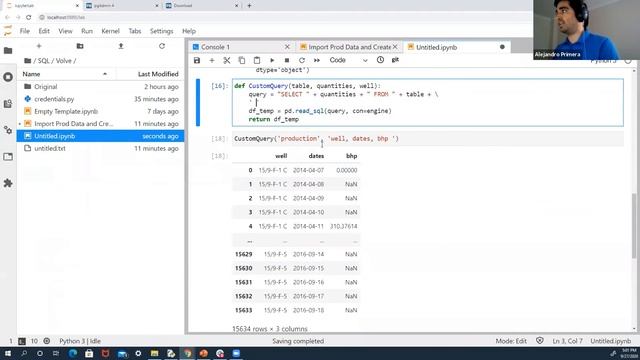Click the bhp column header in output table
This screenshot has height=360, width=640.
click(x=351, y=156)
